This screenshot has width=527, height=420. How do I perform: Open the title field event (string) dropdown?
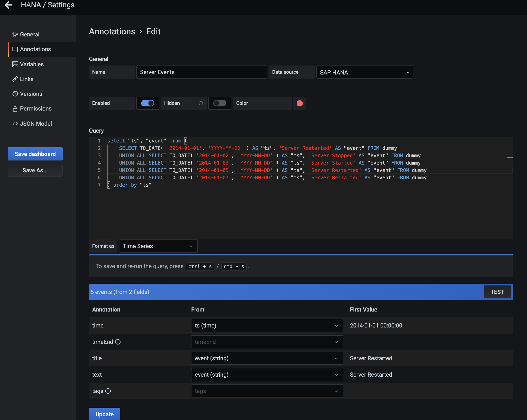point(267,358)
